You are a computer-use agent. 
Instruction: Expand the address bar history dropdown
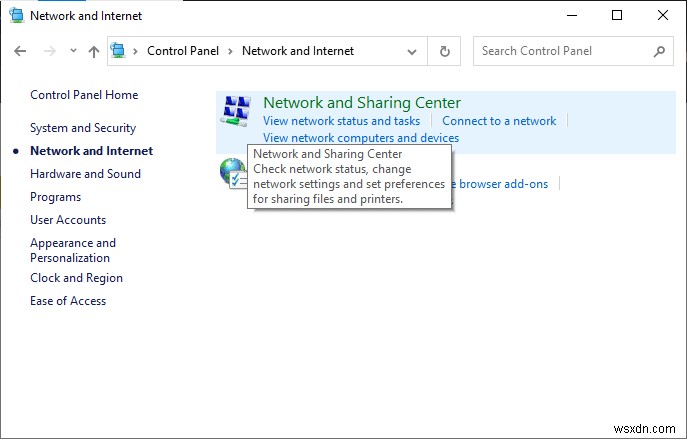pyautogui.click(x=412, y=51)
